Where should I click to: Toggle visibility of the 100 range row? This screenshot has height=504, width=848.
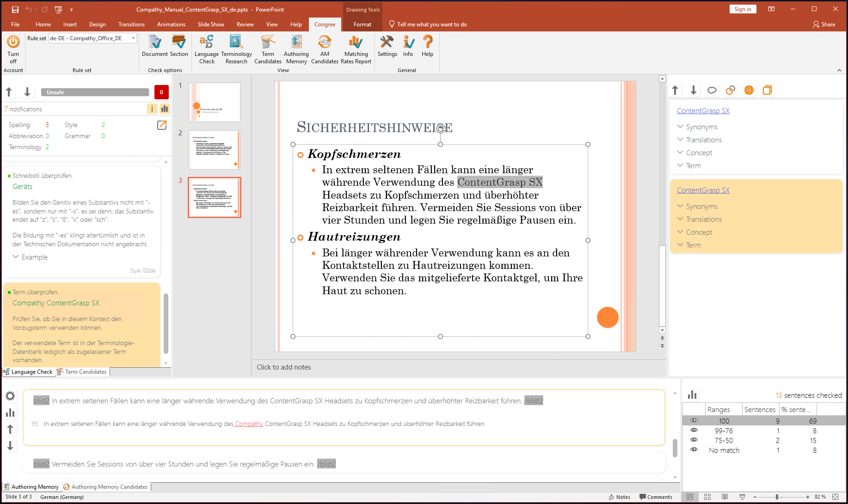694,420
